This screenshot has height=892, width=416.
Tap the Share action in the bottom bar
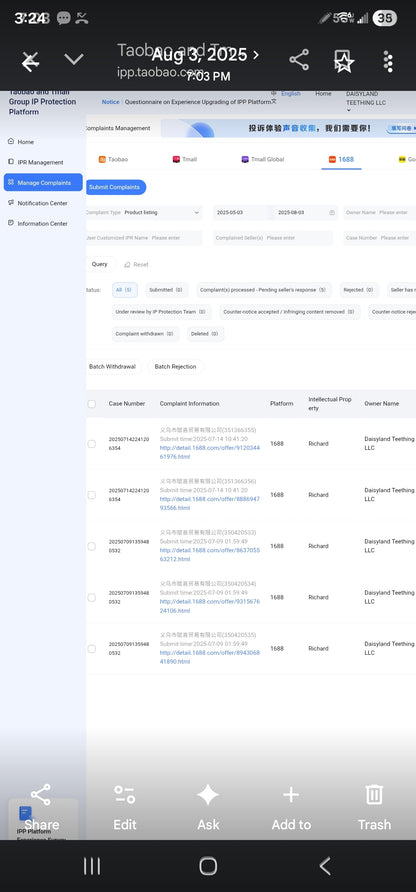[x=41, y=807]
